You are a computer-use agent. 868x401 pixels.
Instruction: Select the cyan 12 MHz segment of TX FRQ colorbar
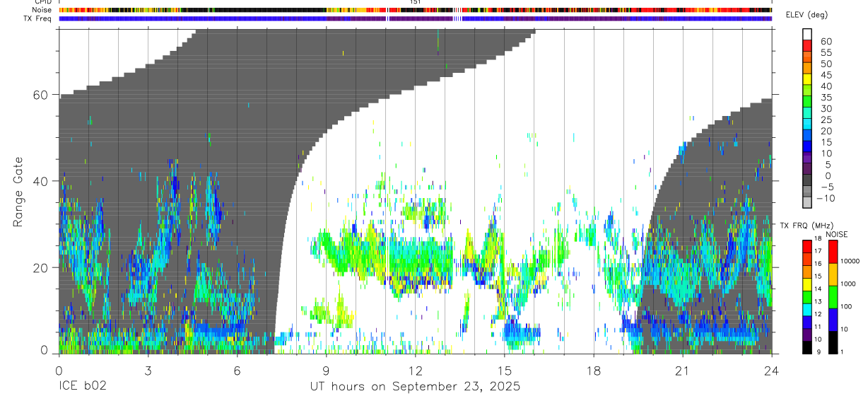coord(807,310)
